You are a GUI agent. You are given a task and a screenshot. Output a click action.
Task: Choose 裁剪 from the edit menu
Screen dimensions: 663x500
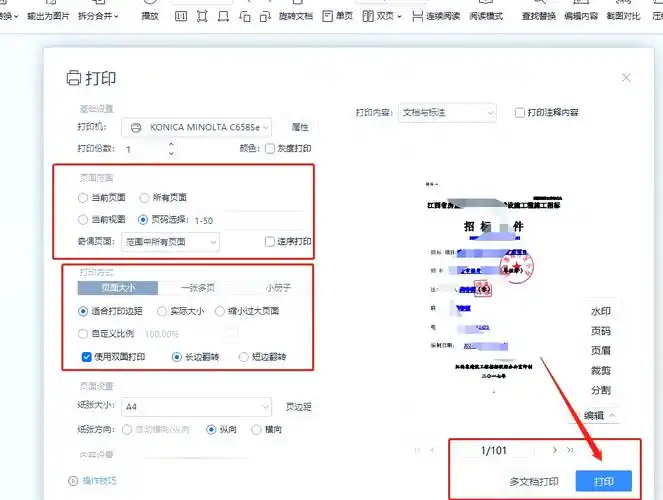click(x=600, y=371)
